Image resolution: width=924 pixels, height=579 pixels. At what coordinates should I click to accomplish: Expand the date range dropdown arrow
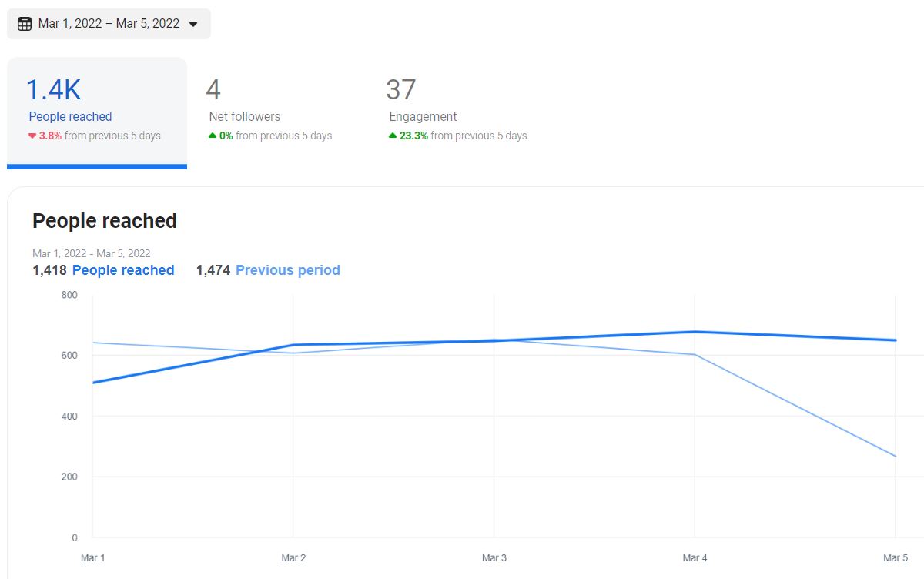[193, 24]
